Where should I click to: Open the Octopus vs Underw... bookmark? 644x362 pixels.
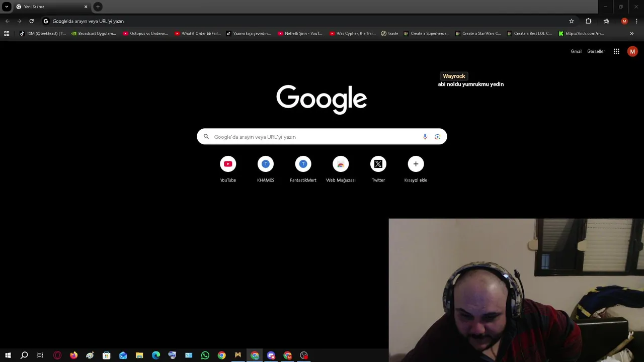click(145, 34)
